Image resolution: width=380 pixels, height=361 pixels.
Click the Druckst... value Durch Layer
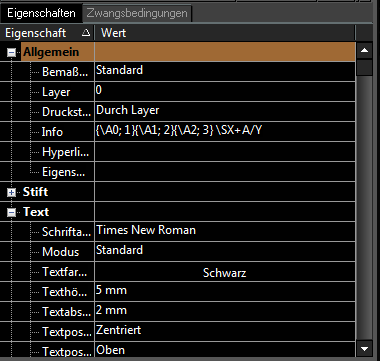[x=225, y=112]
